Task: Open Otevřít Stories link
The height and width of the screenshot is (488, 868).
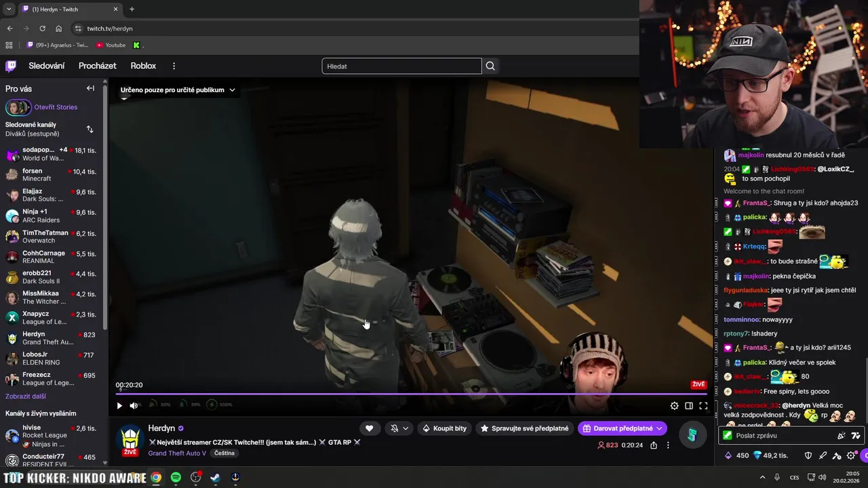Action: [56, 107]
